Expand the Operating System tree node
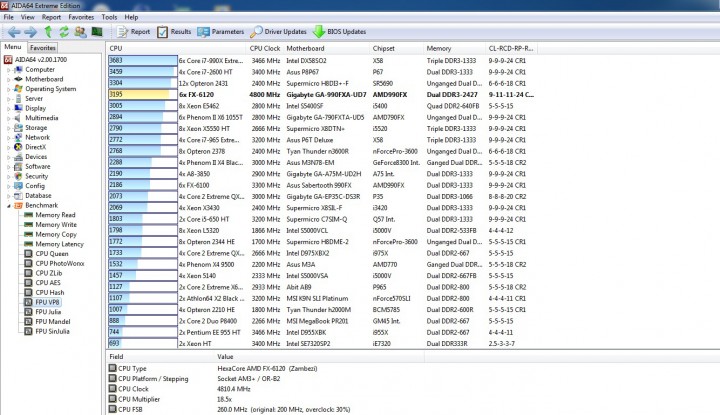 [x=8, y=89]
